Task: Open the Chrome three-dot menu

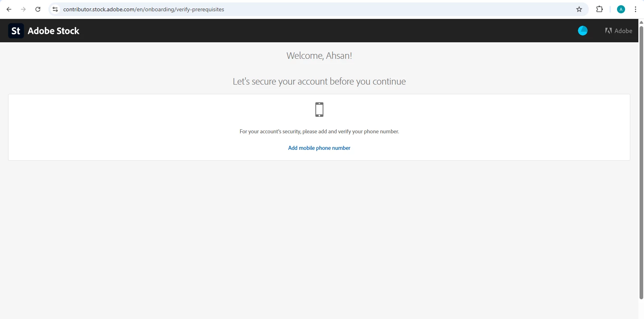Action: click(636, 9)
